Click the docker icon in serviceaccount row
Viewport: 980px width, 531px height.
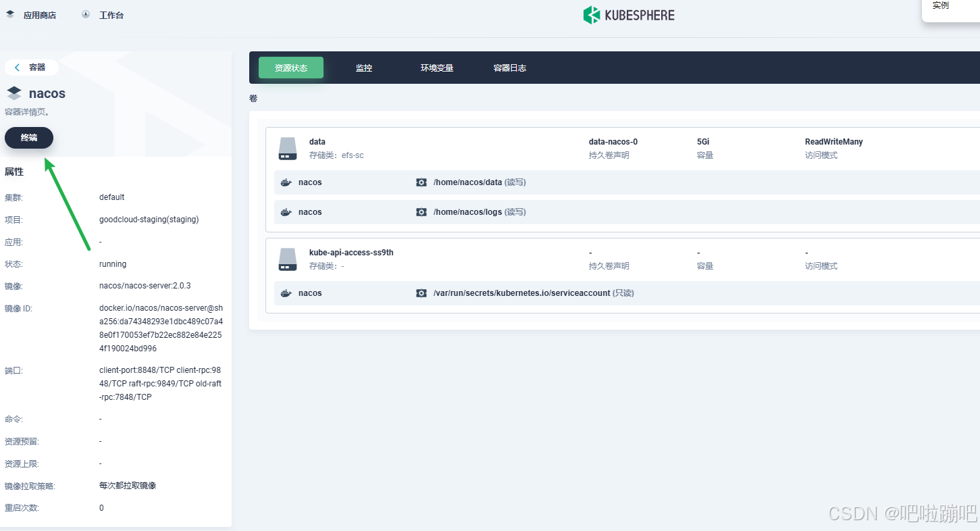click(286, 293)
